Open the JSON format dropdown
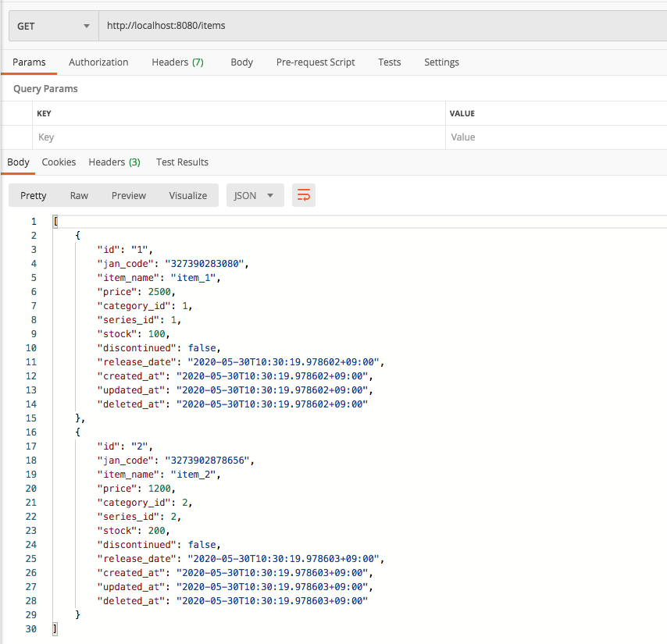The height and width of the screenshot is (644, 667). click(255, 195)
